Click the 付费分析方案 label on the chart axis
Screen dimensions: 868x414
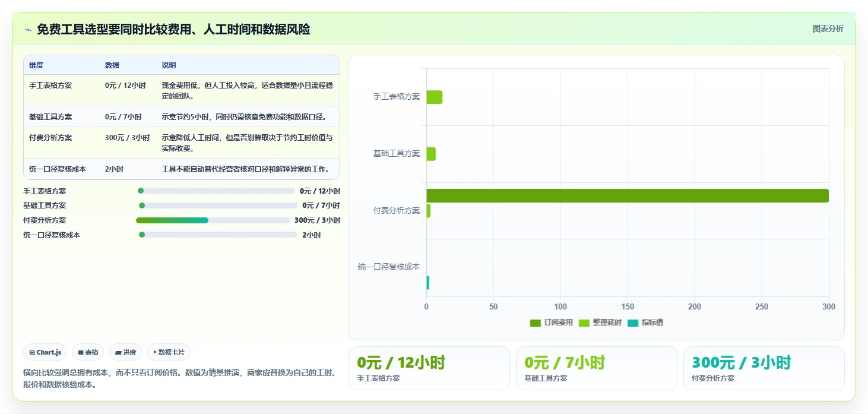397,210
